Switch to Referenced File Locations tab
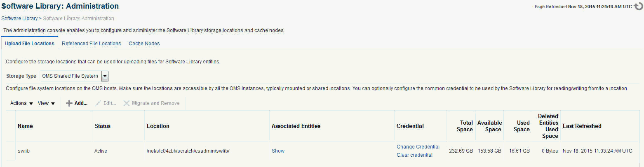The width and height of the screenshot is (644, 167). click(91, 43)
